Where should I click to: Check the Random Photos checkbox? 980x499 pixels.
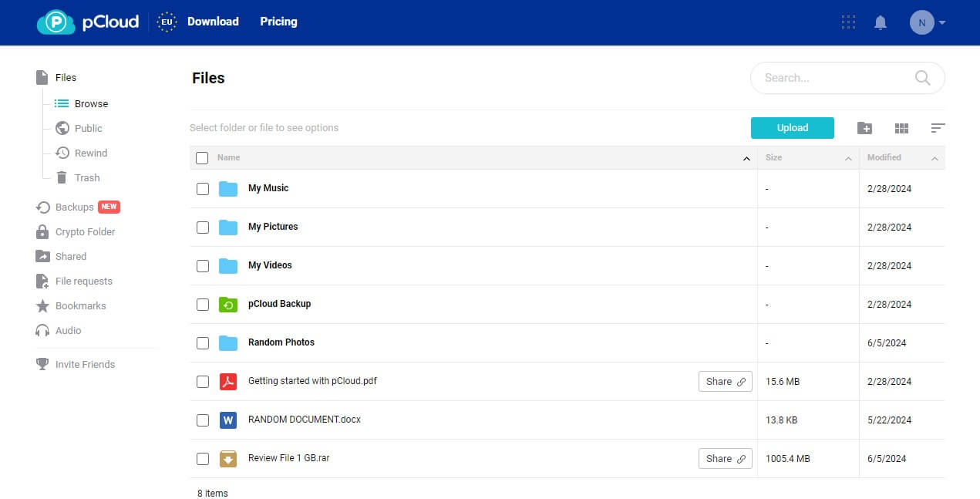(203, 343)
